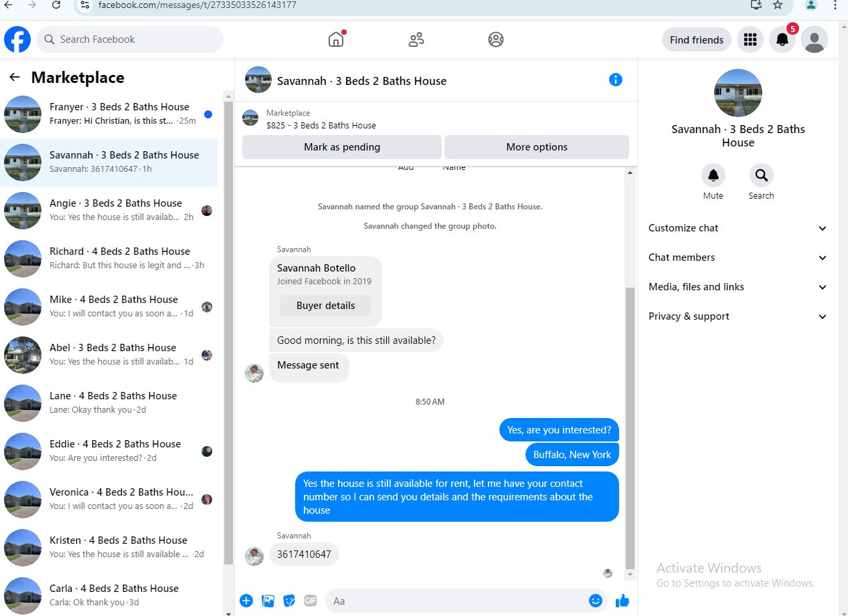Open the Groups icon in top navigation

[x=496, y=39]
